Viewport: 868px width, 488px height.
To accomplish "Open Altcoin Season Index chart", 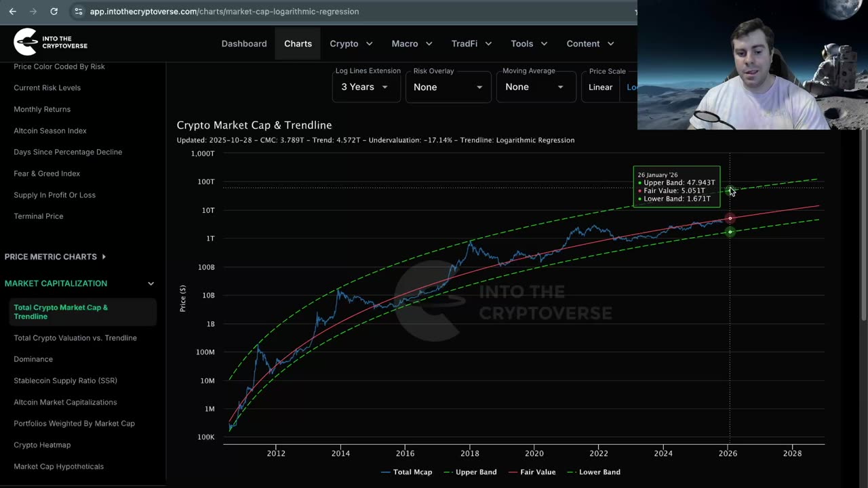I will (50, 131).
